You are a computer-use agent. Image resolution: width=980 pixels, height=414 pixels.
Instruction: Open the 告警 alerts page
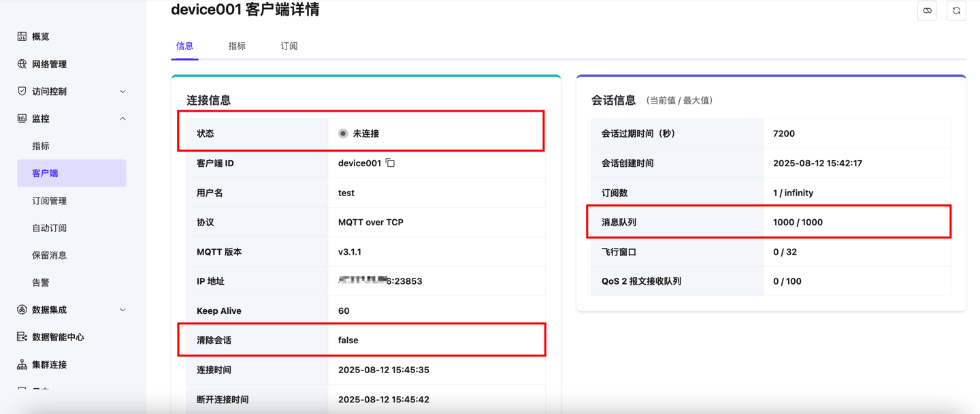pyautogui.click(x=41, y=283)
